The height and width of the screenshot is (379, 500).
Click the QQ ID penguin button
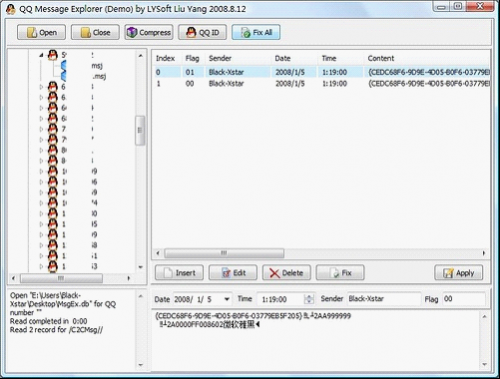pyautogui.click(x=202, y=32)
